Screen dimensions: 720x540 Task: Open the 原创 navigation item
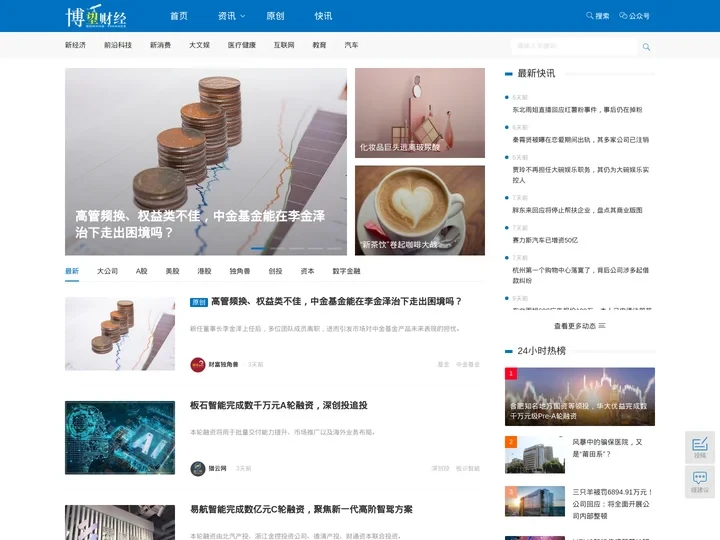tap(275, 16)
